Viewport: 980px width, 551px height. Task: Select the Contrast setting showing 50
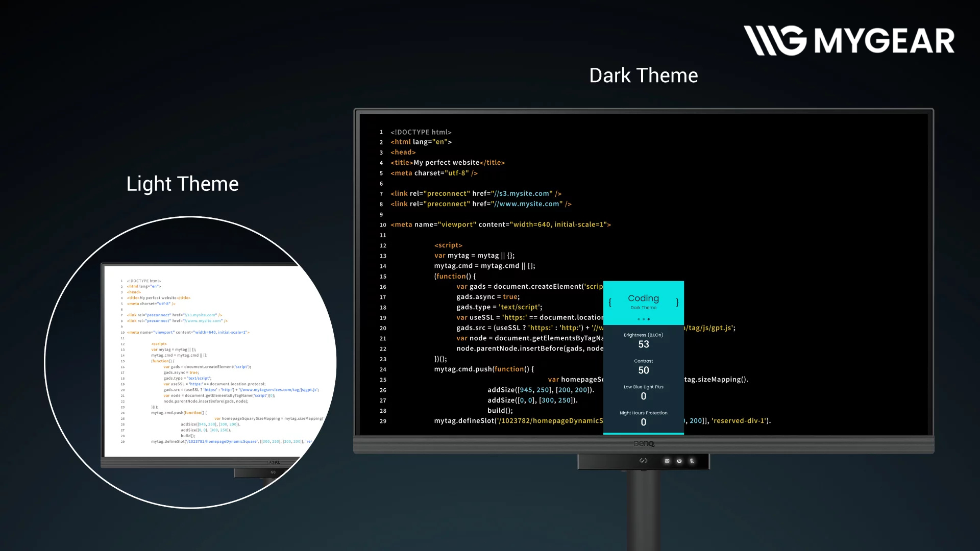(643, 367)
